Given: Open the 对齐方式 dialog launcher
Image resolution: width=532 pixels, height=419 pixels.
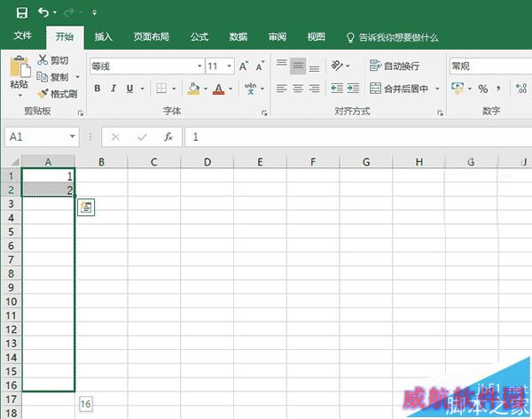Looking at the screenshot, I should [440, 113].
